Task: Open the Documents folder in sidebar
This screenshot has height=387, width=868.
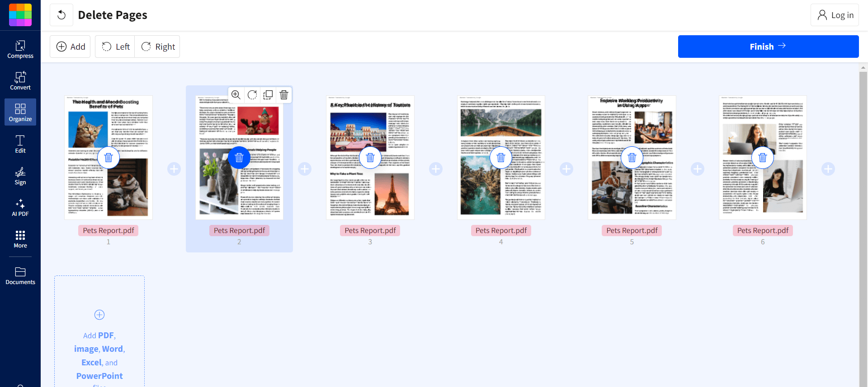Action: pyautogui.click(x=20, y=276)
